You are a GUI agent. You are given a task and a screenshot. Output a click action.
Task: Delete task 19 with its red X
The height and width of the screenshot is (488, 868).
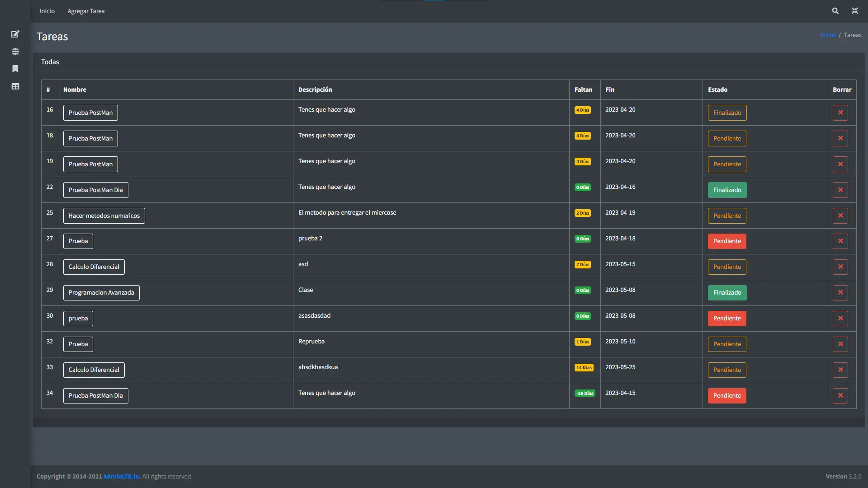point(840,164)
